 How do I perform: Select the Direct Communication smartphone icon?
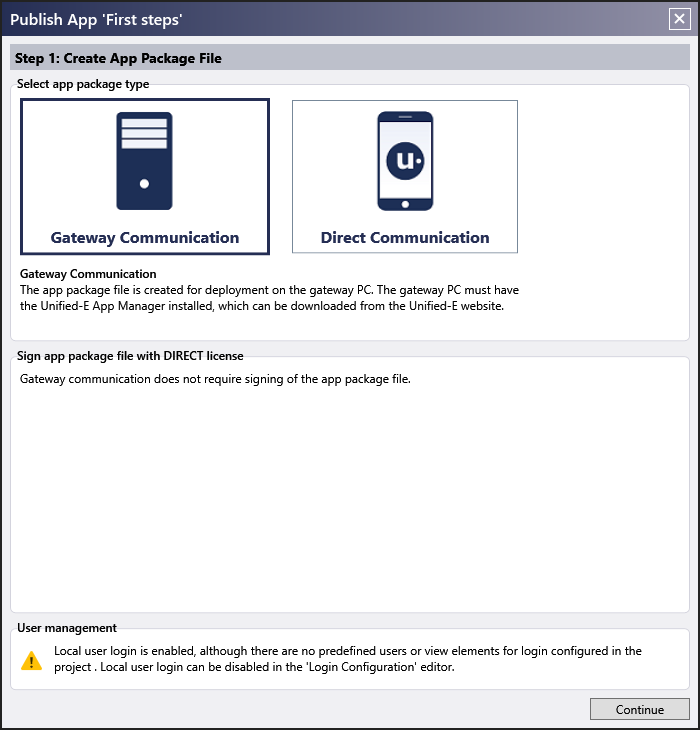(405, 161)
